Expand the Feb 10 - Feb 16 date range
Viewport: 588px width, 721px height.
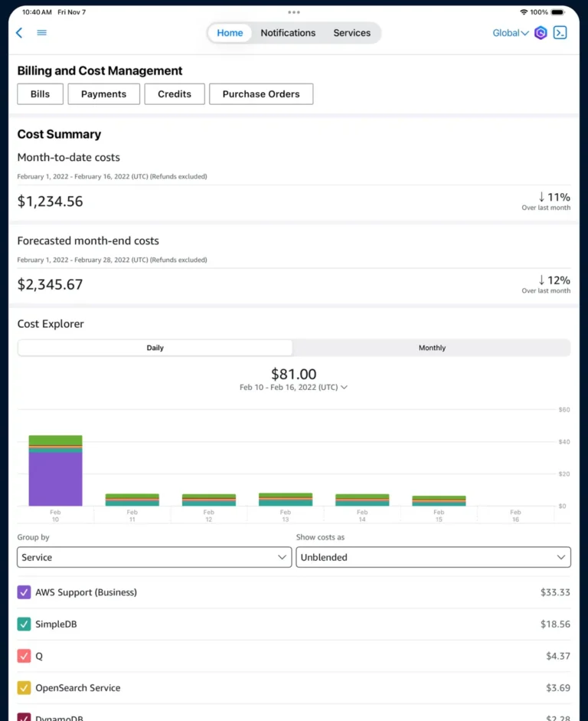(293, 387)
